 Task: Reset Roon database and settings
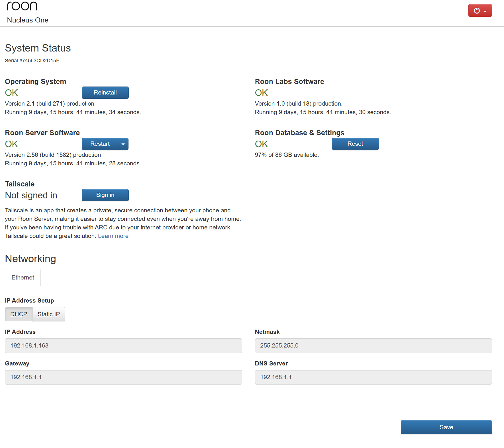click(355, 144)
